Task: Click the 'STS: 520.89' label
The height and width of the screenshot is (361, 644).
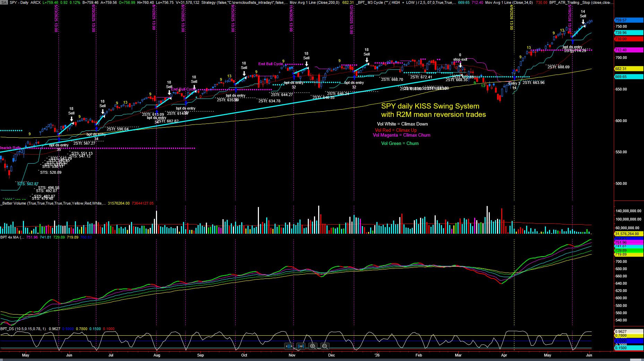Action: pyautogui.click(x=51, y=172)
